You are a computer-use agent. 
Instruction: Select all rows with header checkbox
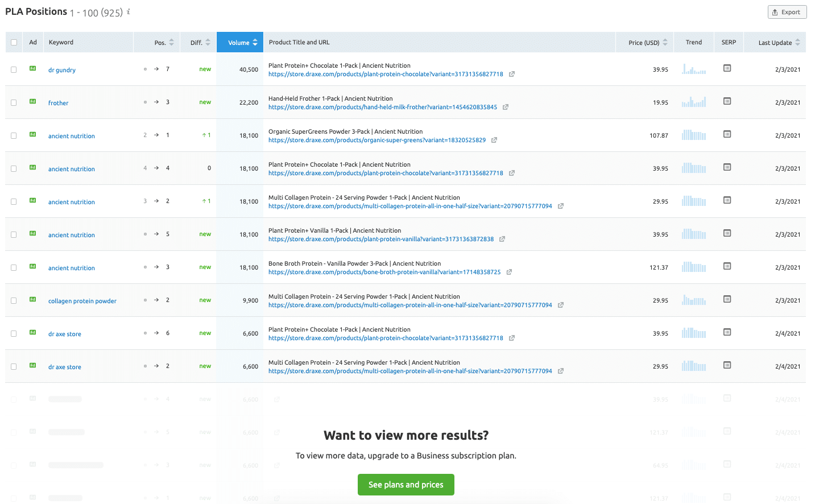point(14,42)
